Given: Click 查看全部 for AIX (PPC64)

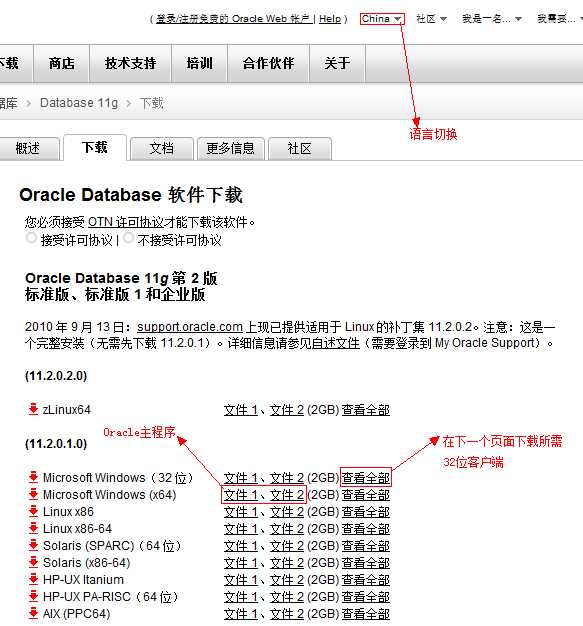Looking at the screenshot, I should click(366, 614).
